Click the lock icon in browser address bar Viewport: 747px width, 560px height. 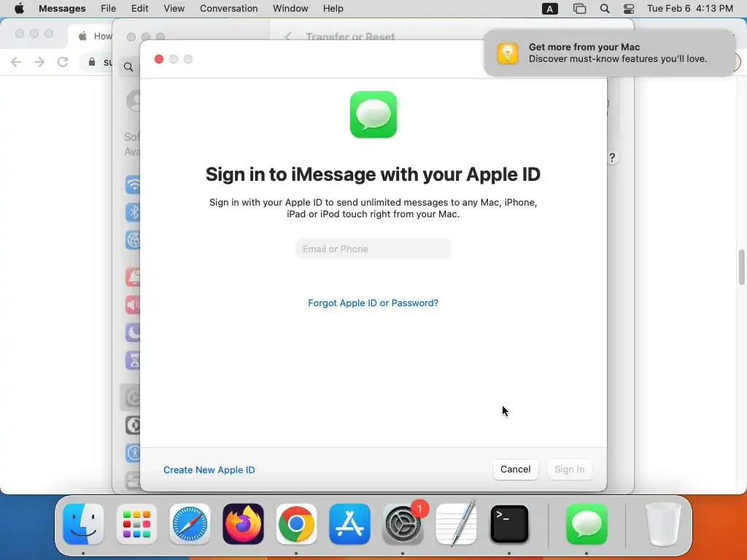click(x=92, y=62)
